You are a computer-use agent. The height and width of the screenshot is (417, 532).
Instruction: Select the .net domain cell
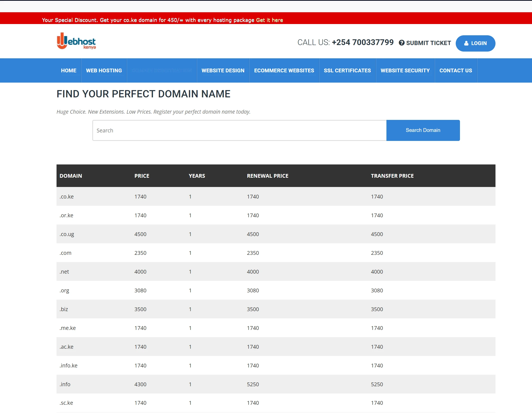pyautogui.click(x=64, y=272)
